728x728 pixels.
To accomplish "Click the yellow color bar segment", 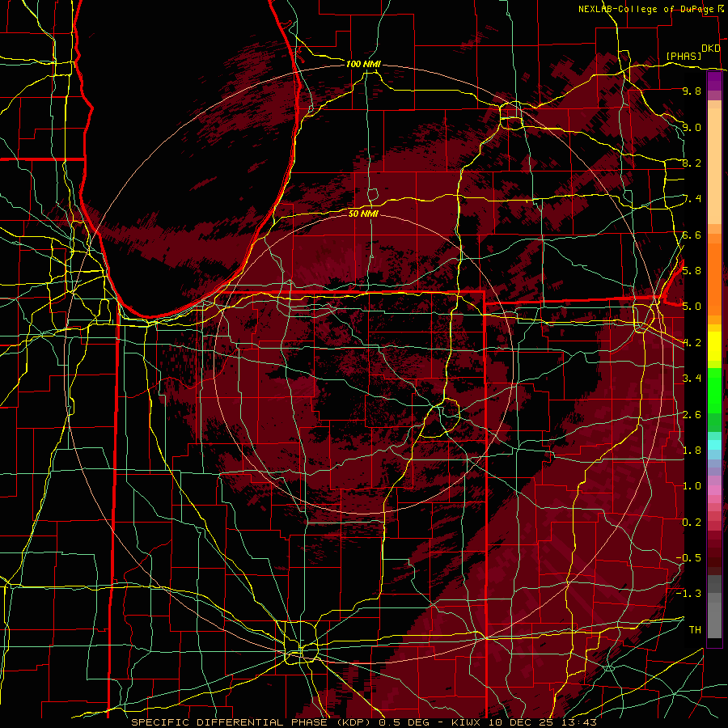I will (x=714, y=345).
